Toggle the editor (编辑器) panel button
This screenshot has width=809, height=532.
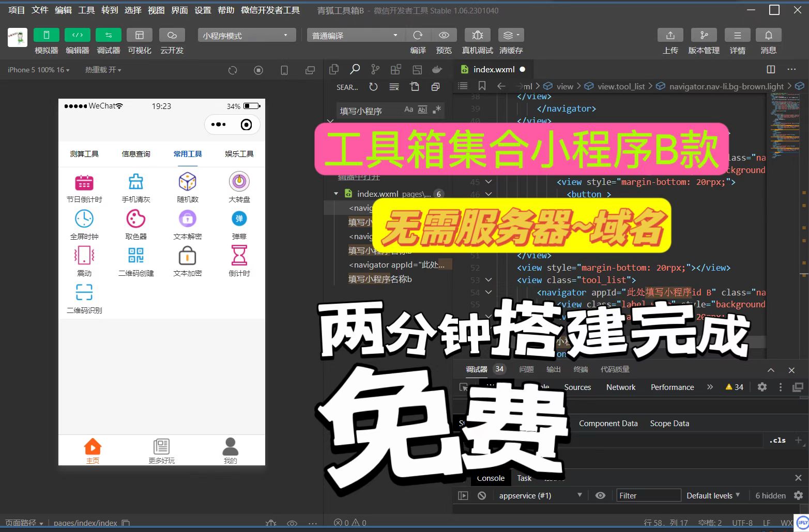pyautogui.click(x=78, y=35)
